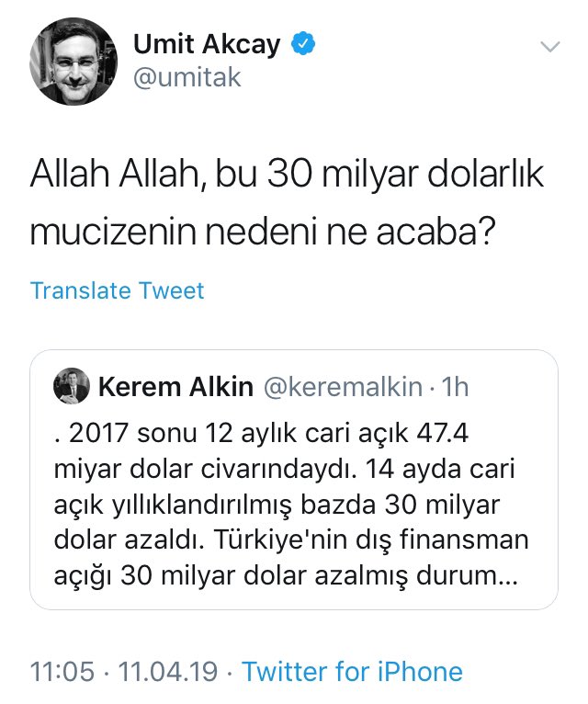This screenshot has height=704, width=588.
Task: Expand the tweet options chevron
Action: (549, 47)
